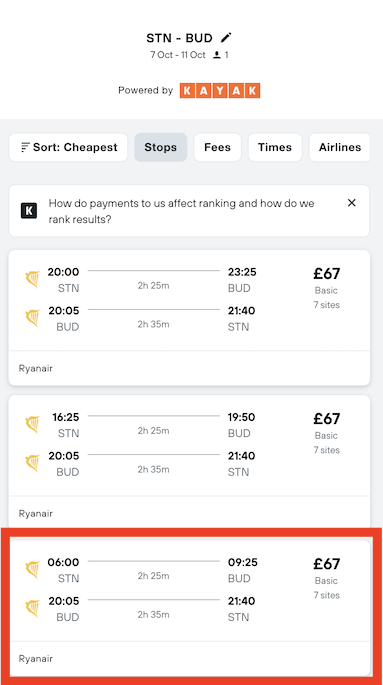Click the KAYAK logo
Screen dimensions: 383x685
(x=220, y=90)
